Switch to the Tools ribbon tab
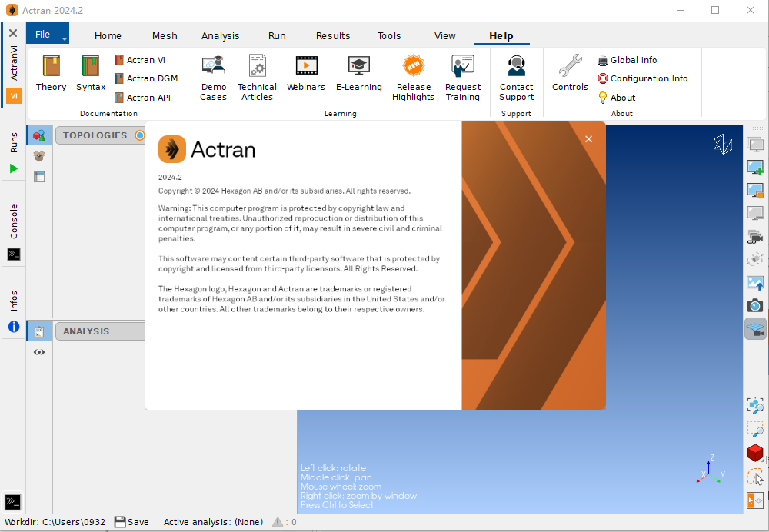The height and width of the screenshot is (532, 769). point(389,36)
